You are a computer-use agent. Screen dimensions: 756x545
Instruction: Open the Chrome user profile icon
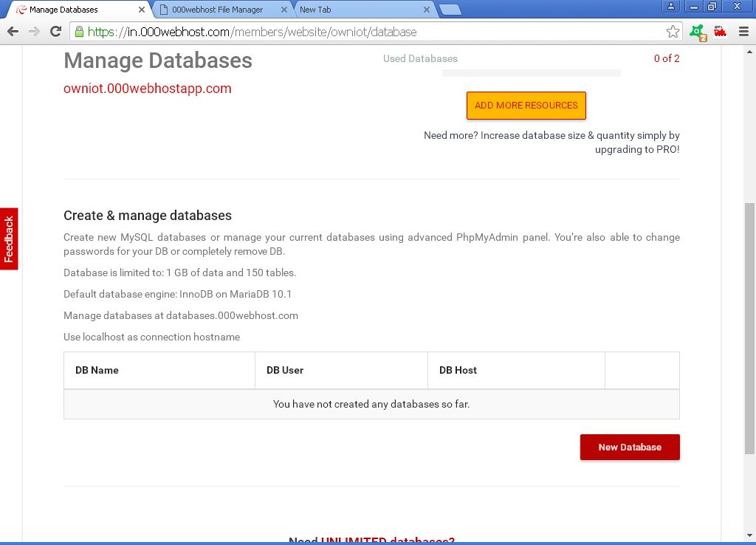670,6
